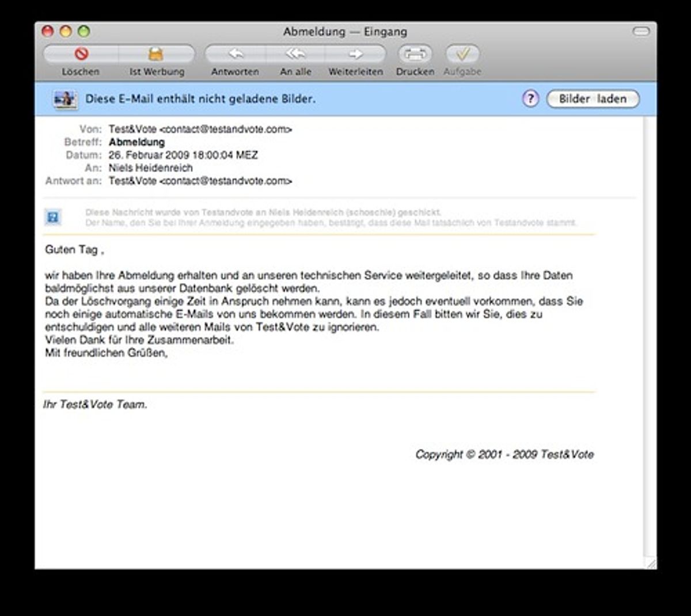691x616 pixels.
Task: Click the yellow minimize window button
Action: 66,31
